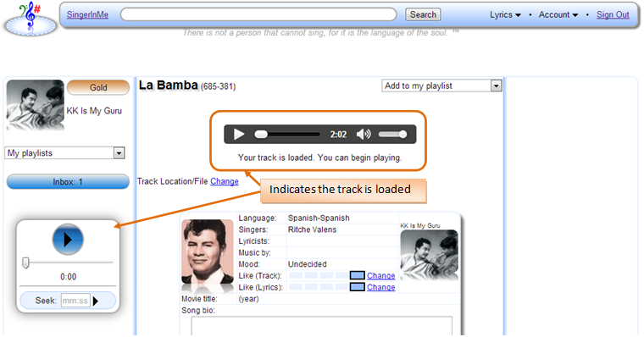Click the 2:02 track duration
The height and width of the screenshot is (337, 644).
(338, 135)
